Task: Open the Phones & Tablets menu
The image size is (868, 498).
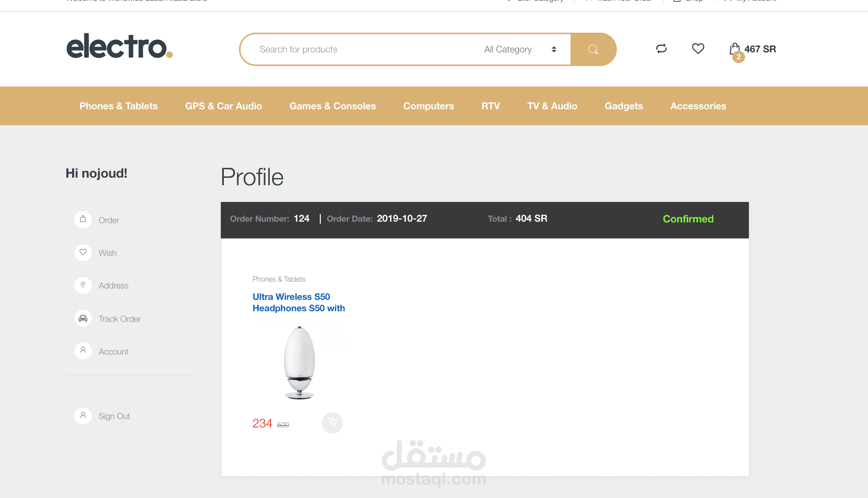Action: click(118, 106)
